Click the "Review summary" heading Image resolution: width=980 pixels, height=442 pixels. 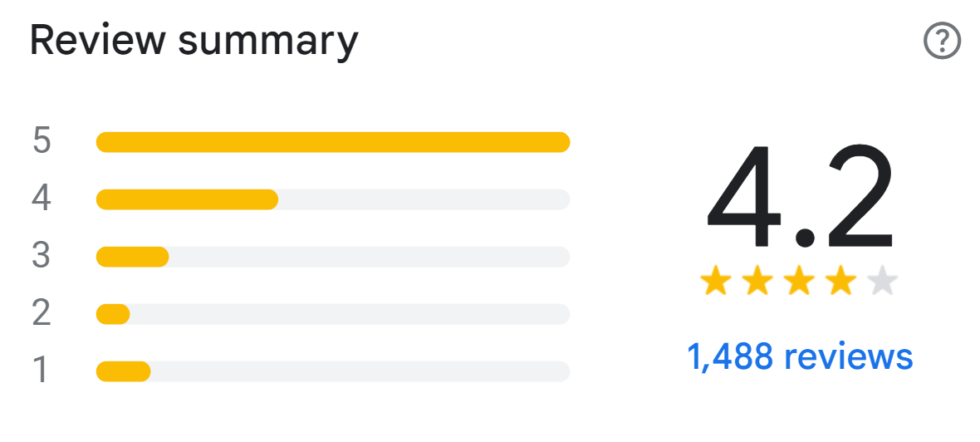tap(194, 41)
